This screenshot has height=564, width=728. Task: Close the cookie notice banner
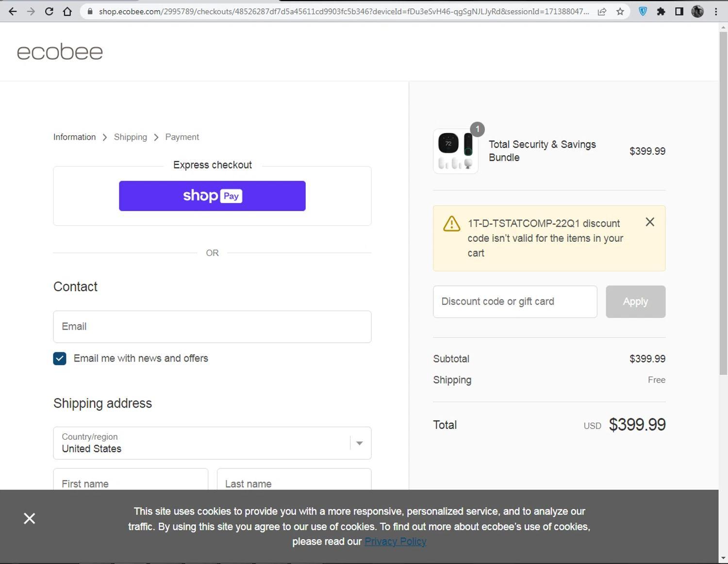[x=29, y=518]
